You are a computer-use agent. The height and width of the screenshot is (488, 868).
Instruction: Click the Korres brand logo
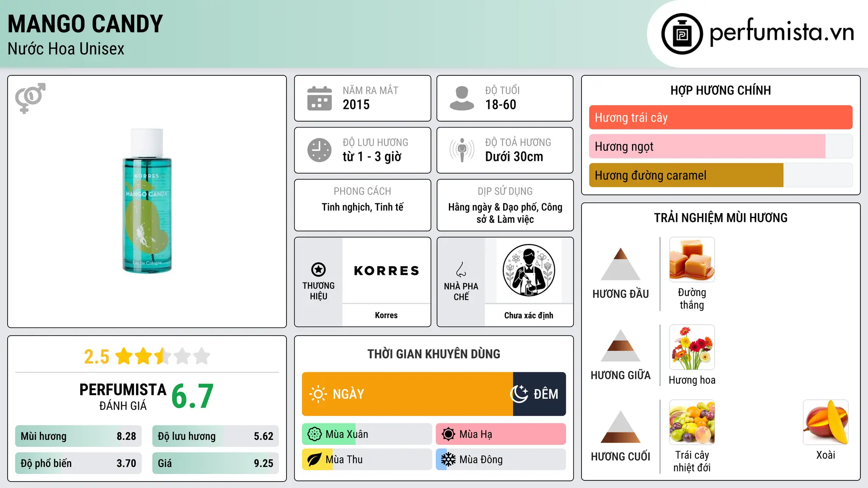point(387,271)
